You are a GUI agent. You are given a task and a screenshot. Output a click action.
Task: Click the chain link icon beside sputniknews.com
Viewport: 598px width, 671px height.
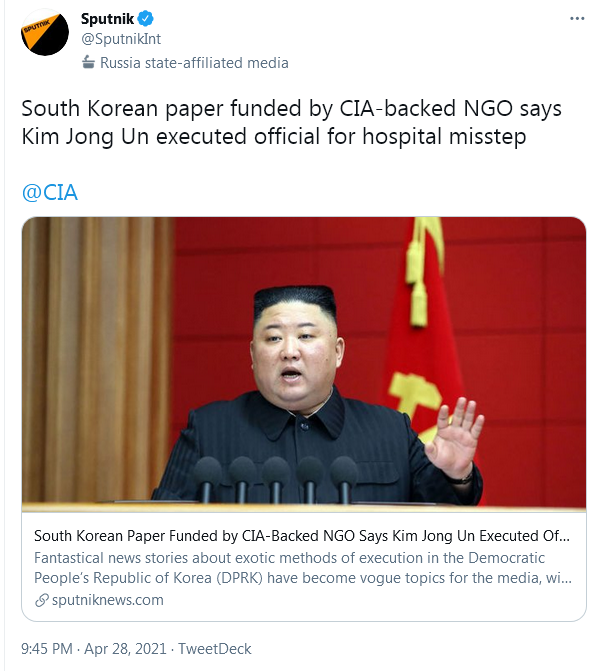point(42,600)
